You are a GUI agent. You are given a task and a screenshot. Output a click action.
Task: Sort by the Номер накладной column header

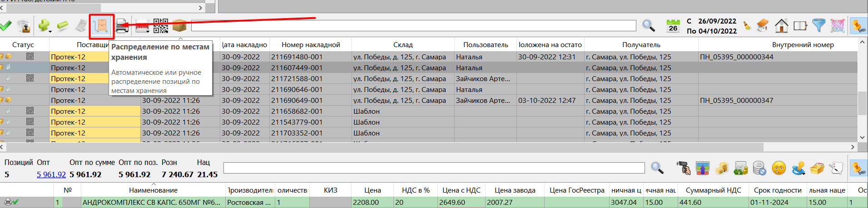coord(310,45)
